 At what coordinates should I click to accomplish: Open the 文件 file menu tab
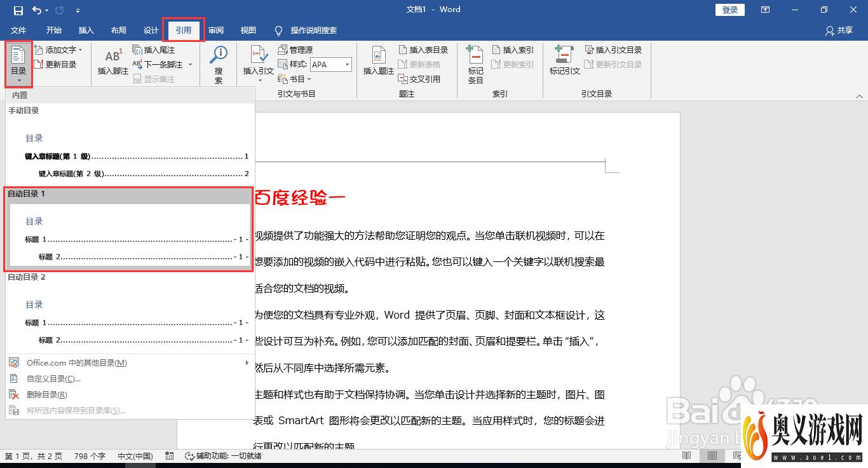point(18,31)
